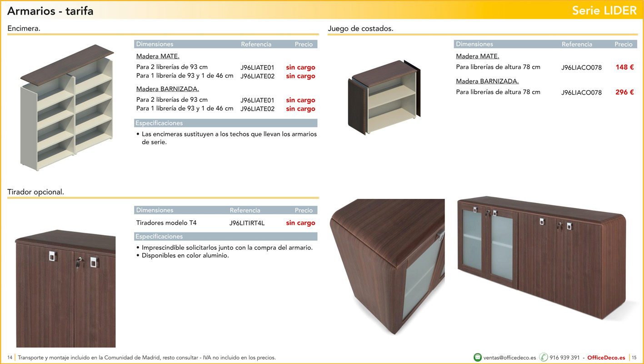Image resolution: width=644 pixels, height=364 pixels.
Task: Open the ventas@officedeco.es email link
Action: (509, 358)
